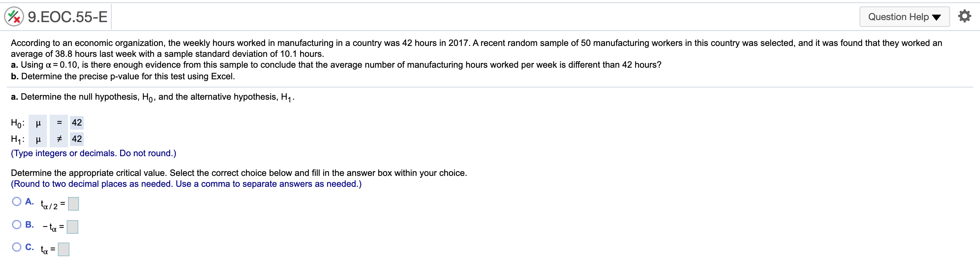Click the answer box next to -tα
This screenshot has width=980, height=279.
coord(72,227)
